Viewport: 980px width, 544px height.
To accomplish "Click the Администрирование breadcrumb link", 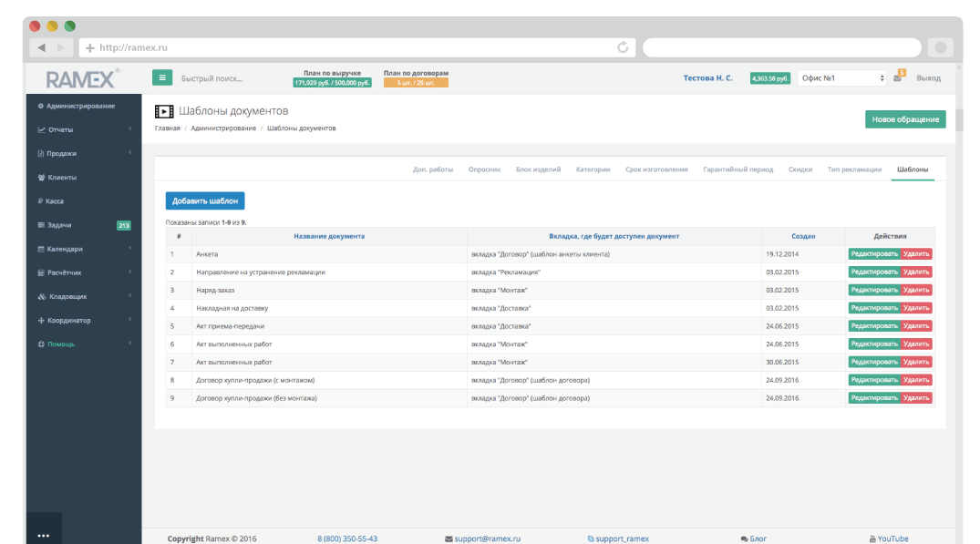I will click(x=223, y=128).
